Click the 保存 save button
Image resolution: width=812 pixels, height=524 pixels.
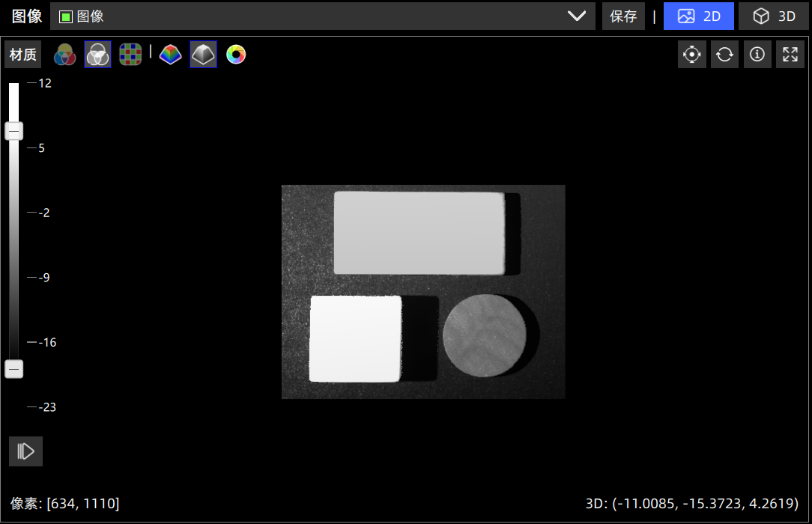[623, 16]
